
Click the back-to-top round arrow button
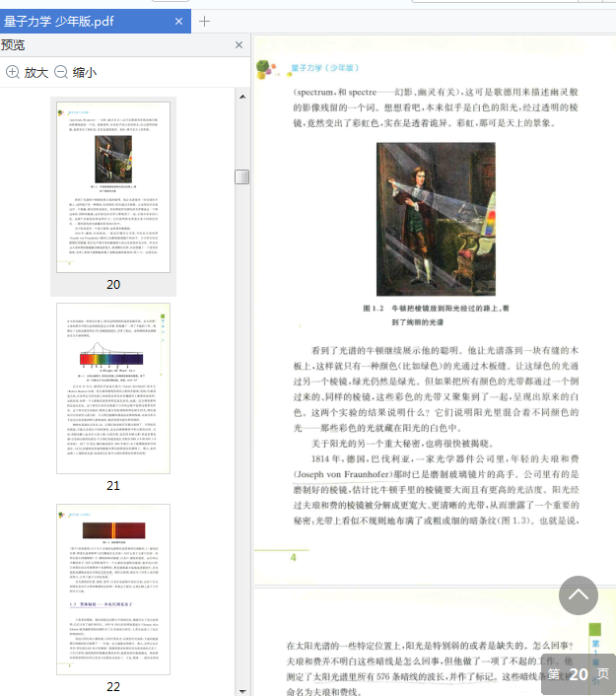(x=579, y=595)
